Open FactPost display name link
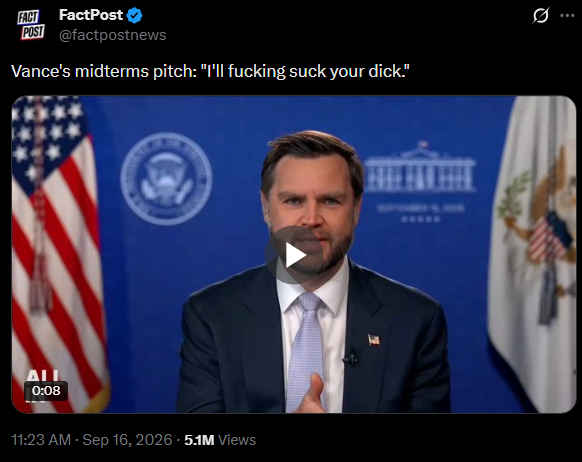Image resolution: width=582 pixels, height=462 pixels. 91,15
